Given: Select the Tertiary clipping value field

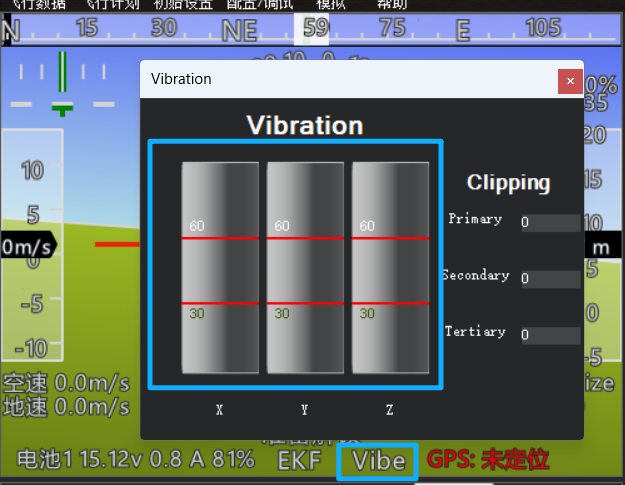Looking at the screenshot, I should tap(549, 336).
